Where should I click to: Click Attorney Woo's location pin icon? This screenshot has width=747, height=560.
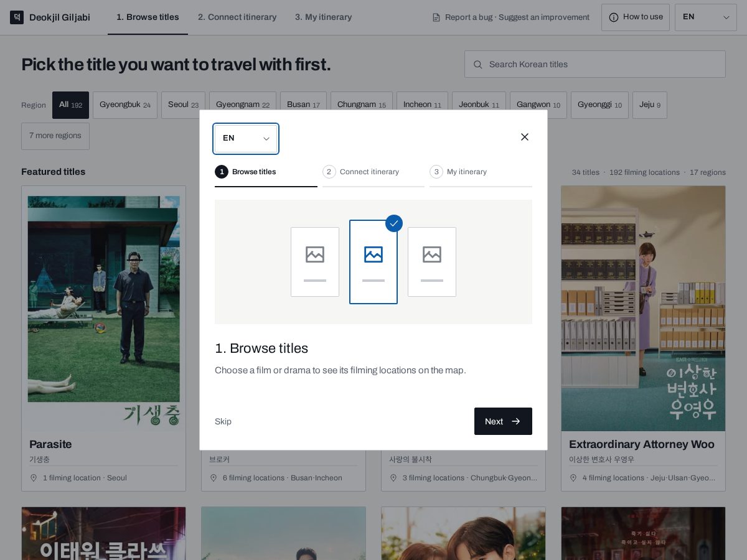click(573, 478)
